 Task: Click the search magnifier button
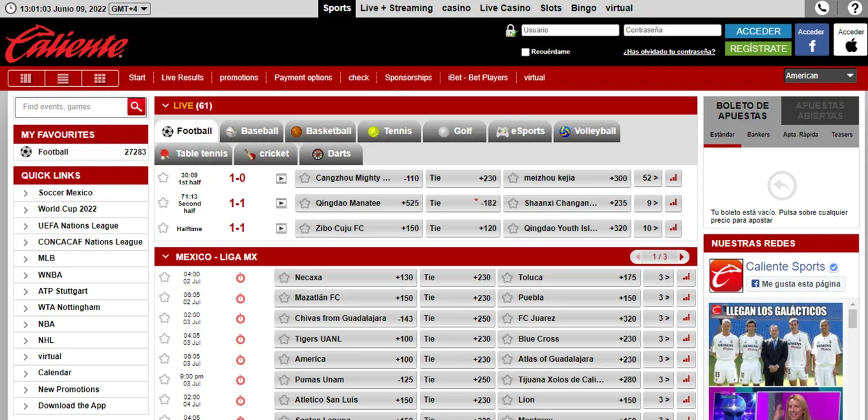pyautogui.click(x=136, y=107)
